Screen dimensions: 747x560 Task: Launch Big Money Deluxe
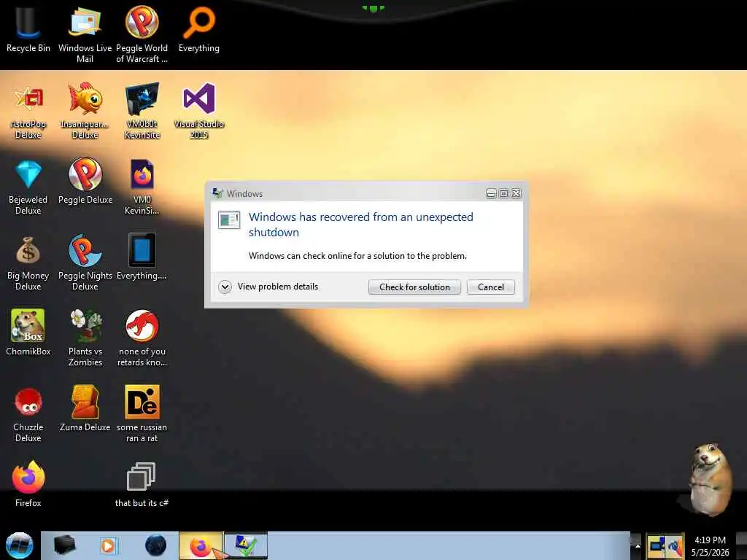point(28,262)
